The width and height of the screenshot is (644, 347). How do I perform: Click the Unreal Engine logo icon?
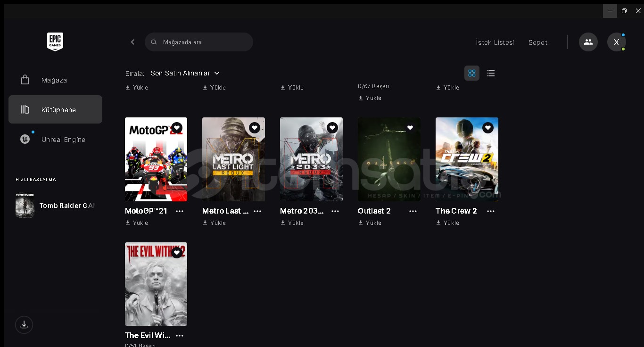click(x=25, y=139)
